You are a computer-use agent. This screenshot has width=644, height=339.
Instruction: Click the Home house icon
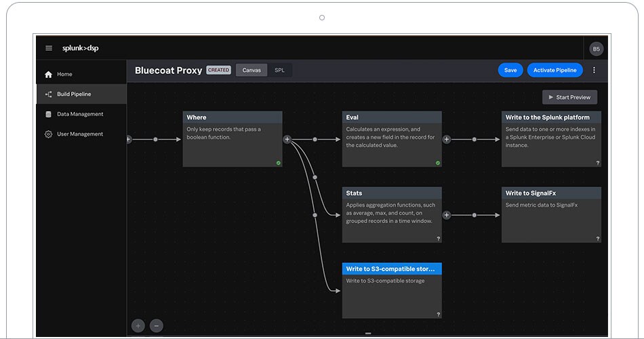48,75
